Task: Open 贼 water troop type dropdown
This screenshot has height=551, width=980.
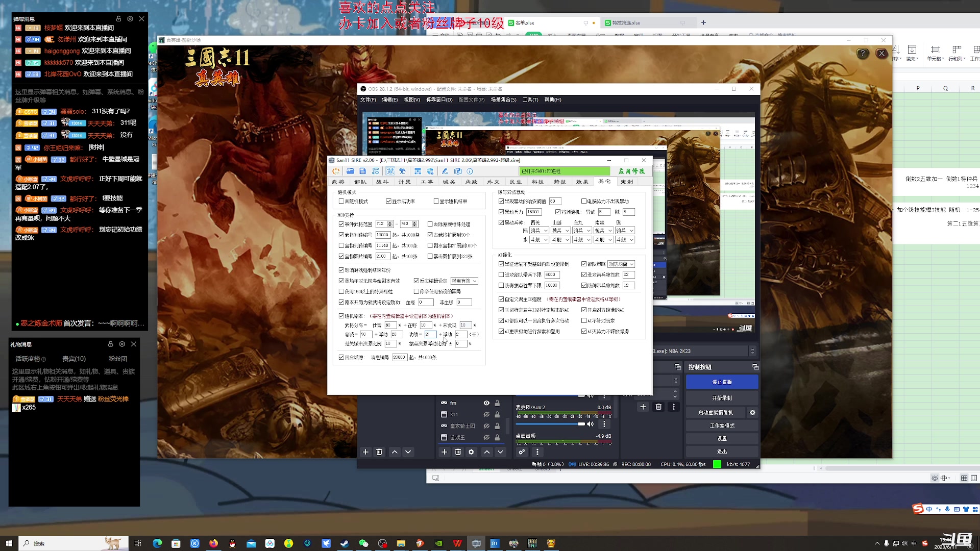Action: (x=625, y=240)
